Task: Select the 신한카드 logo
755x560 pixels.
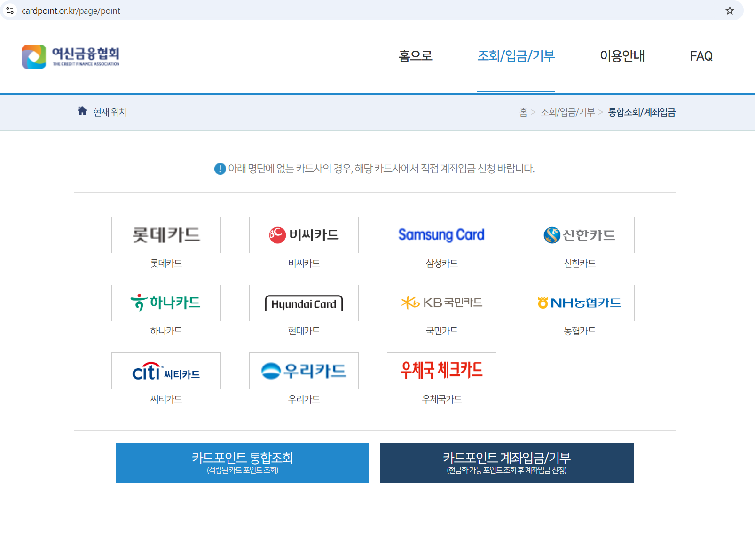Action: [579, 235]
